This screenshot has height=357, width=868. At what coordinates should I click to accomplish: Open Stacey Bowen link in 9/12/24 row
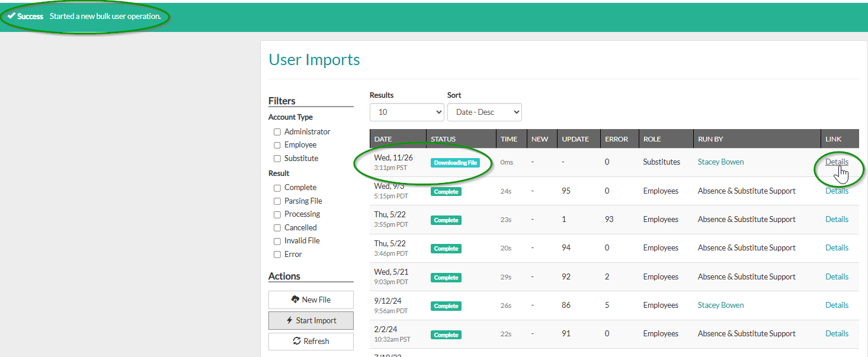720,305
